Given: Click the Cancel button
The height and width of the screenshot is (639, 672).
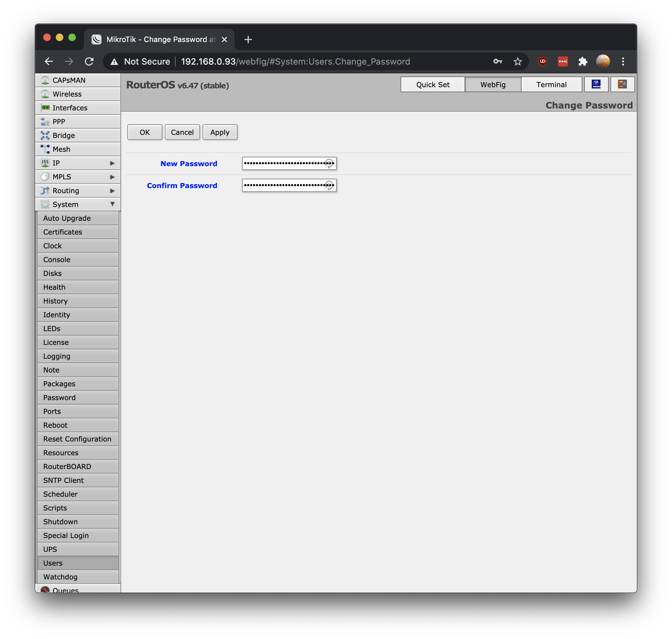Looking at the screenshot, I should [182, 132].
